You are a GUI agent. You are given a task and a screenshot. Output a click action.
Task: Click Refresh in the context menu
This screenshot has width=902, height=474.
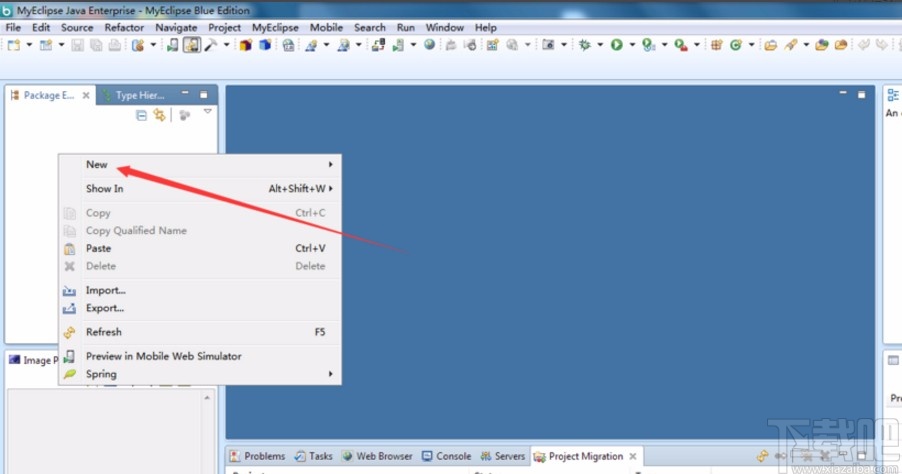[200, 332]
